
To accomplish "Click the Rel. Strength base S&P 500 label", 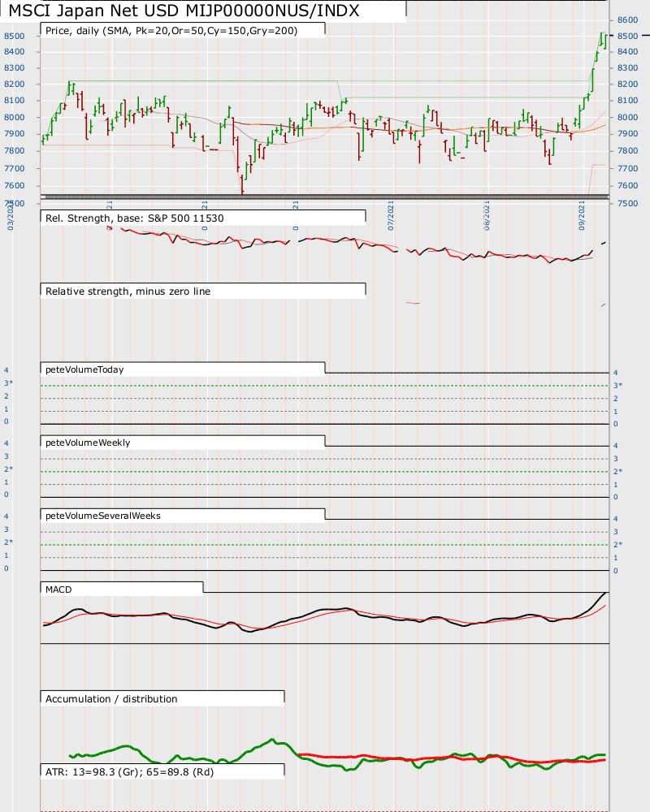I will point(135,218).
